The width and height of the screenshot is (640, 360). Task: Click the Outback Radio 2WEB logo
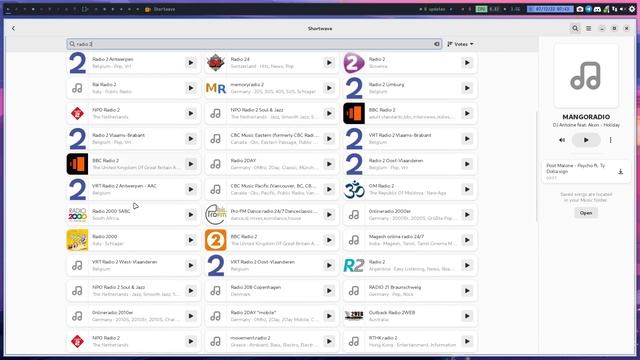353,316
